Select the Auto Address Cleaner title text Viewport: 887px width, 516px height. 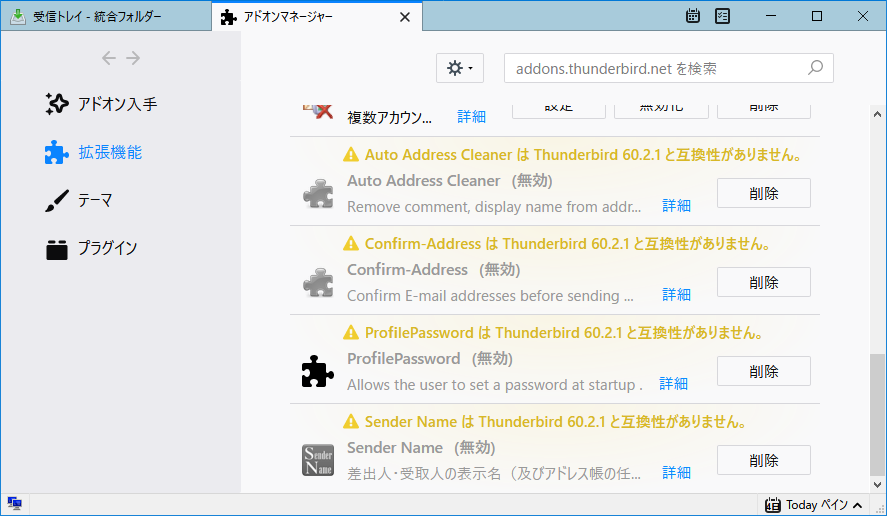[x=424, y=180]
